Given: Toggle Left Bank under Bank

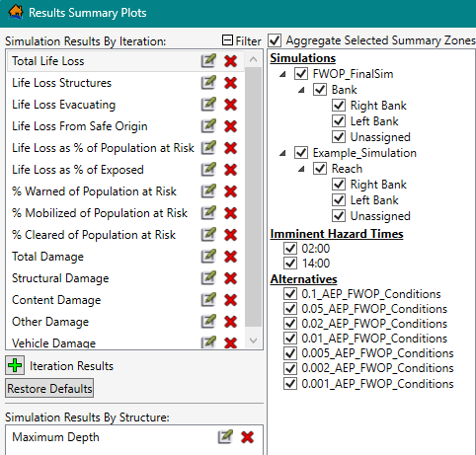Looking at the screenshot, I should (x=339, y=121).
